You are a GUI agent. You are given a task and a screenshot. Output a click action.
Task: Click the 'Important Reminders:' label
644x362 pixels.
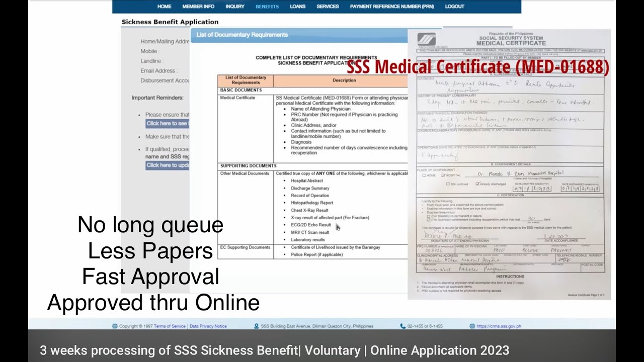pyautogui.click(x=157, y=98)
